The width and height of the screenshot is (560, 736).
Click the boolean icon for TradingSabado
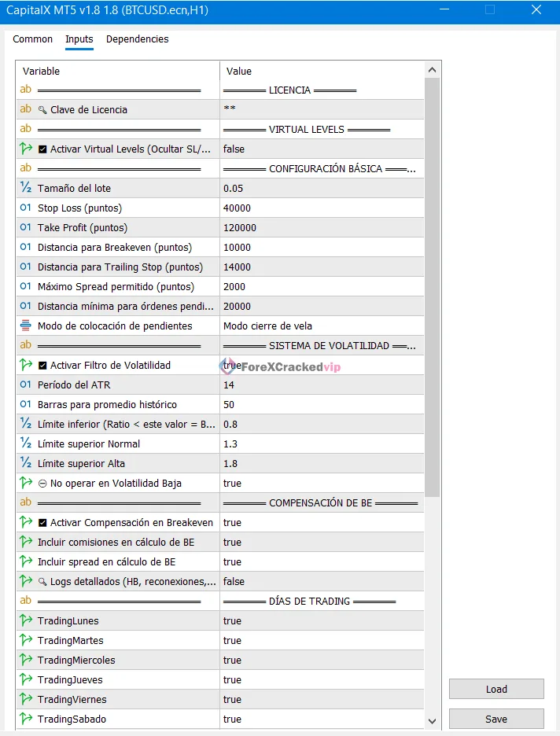[x=25, y=719]
